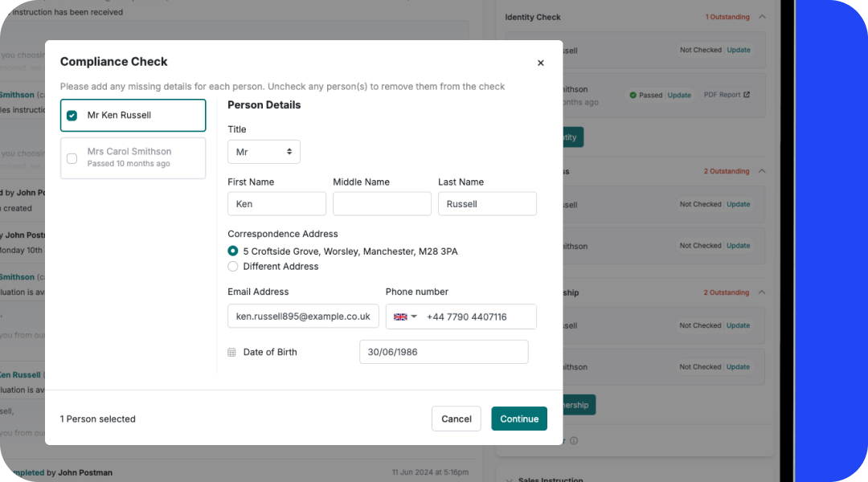Image resolution: width=868 pixels, height=482 pixels.
Task: Click the first Update link under Identity Check
Action: [x=739, y=50]
